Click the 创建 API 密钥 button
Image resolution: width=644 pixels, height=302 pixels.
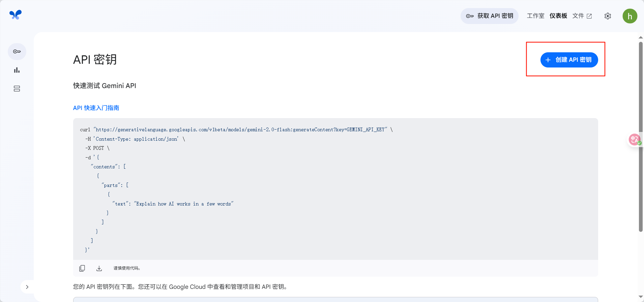pyautogui.click(x=569, y=60)
